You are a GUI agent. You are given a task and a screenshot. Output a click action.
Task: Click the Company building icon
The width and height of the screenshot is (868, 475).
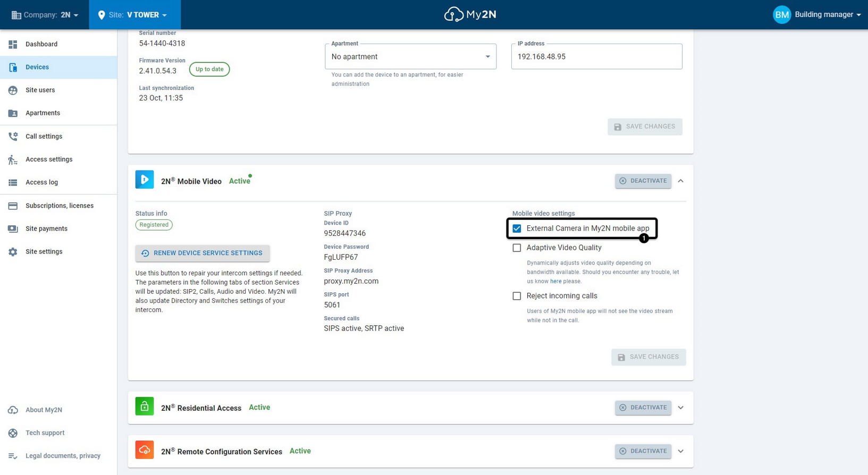pos(16,15)
